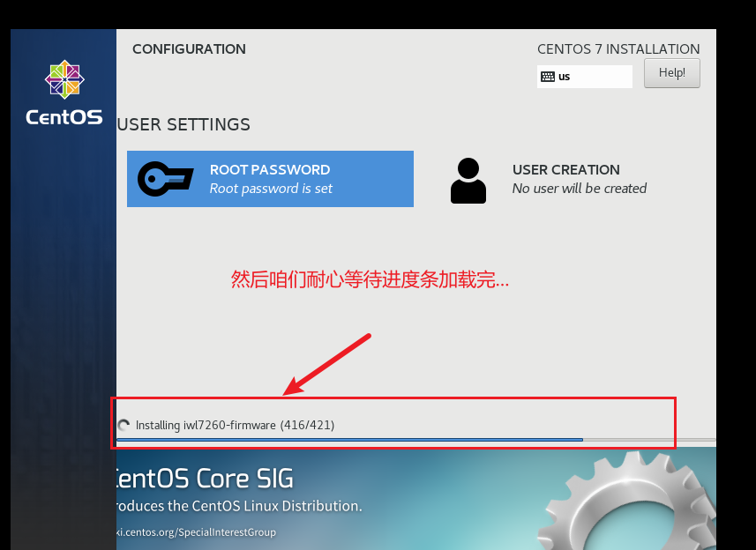Click the user creation person icon
Image resolution: width=756 pixels, height=550 pixels.
[468, 181]
